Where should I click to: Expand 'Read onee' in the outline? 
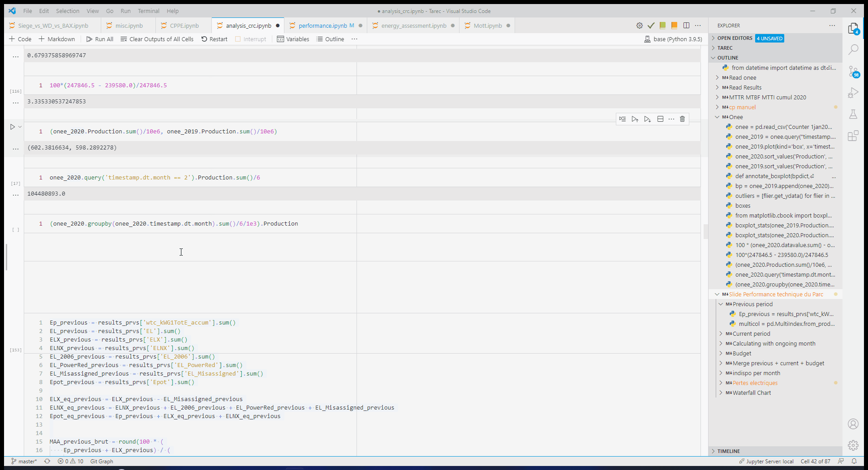tap(718, 78)
